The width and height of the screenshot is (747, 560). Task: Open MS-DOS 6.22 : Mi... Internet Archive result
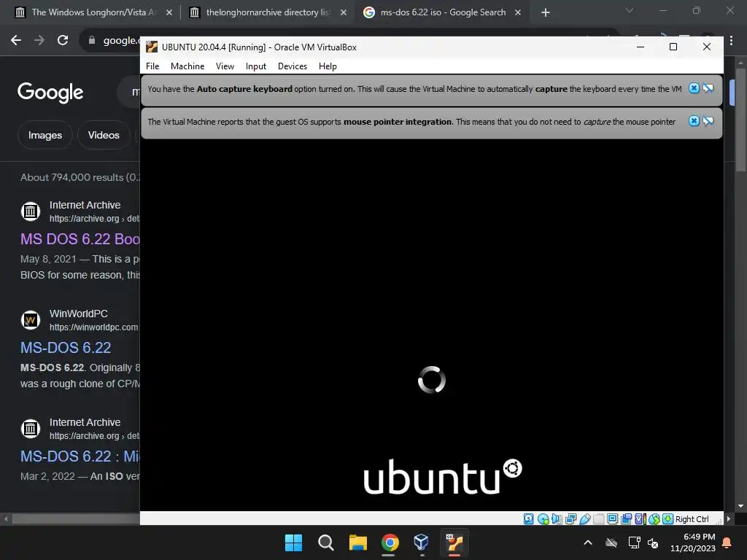(x=80, y=456)
